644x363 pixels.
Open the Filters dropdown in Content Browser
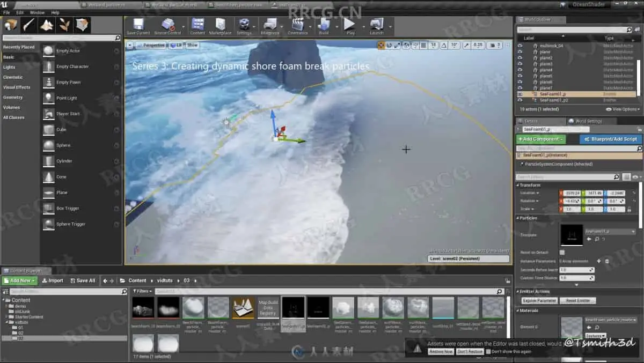click(x=143, y=291)
